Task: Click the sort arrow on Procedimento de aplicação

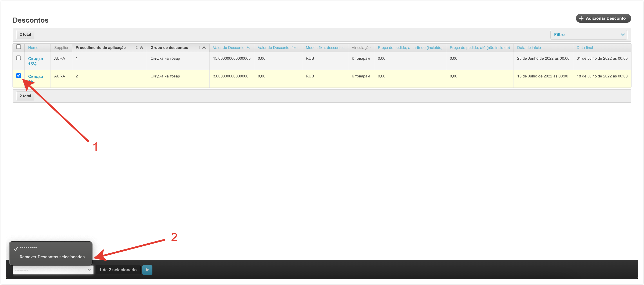Action: point(141,48)
